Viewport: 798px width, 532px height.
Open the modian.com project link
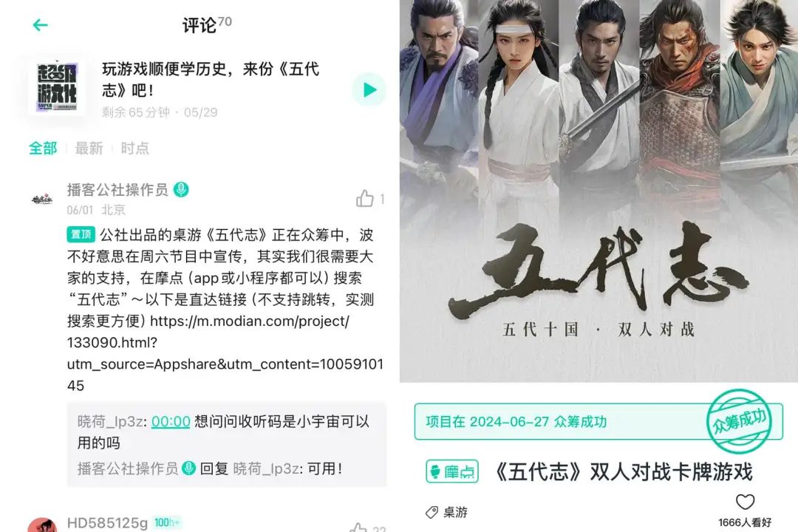tap(225, 353)
